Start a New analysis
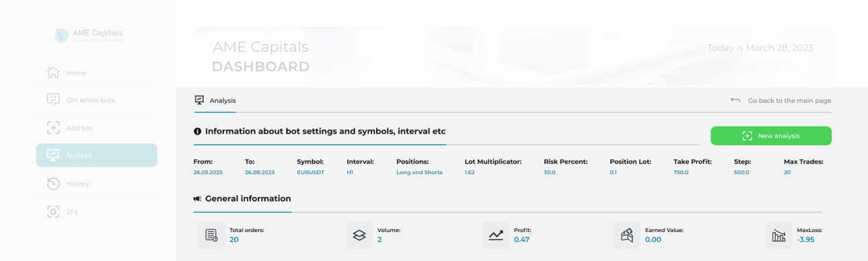The image size is (868, 261). 771,136
